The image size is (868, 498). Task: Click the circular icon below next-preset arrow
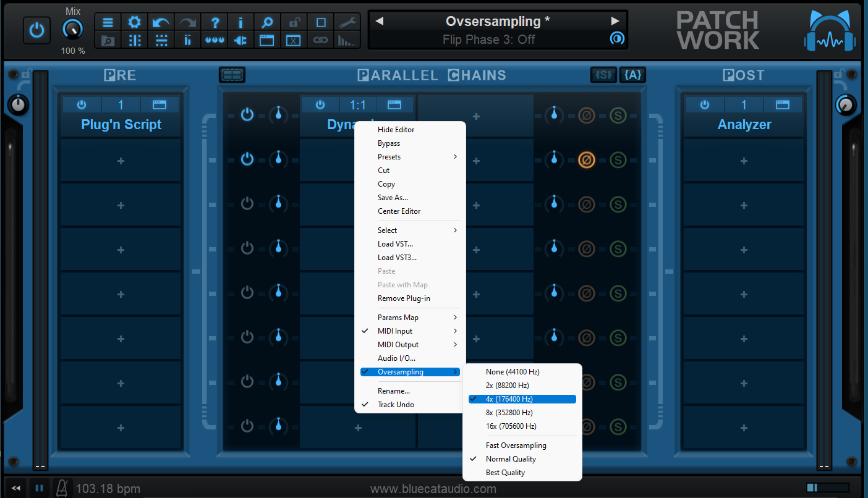click(616, 38)
